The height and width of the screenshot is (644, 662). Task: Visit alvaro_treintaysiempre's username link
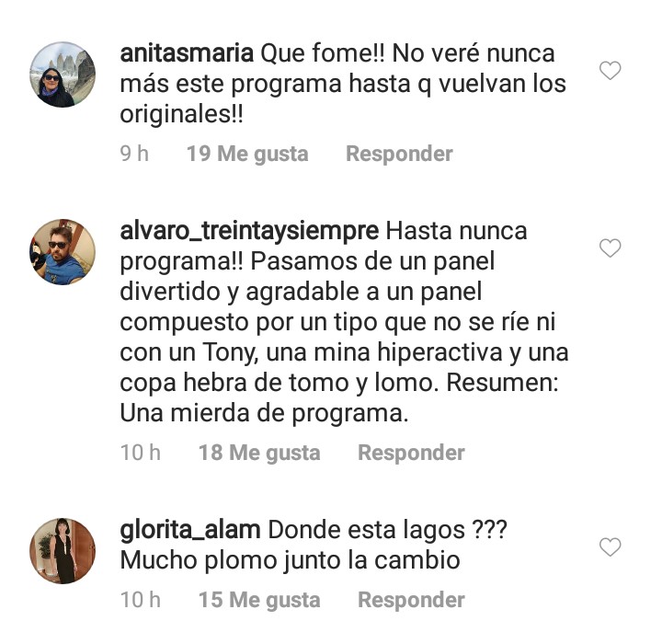[249, 231]
